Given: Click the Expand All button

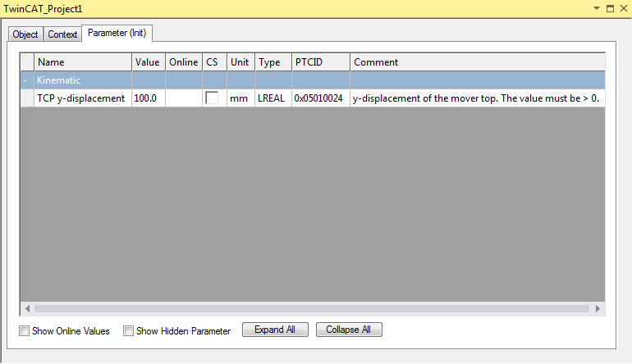Looking at the screenshot, I should click(275, 330).
